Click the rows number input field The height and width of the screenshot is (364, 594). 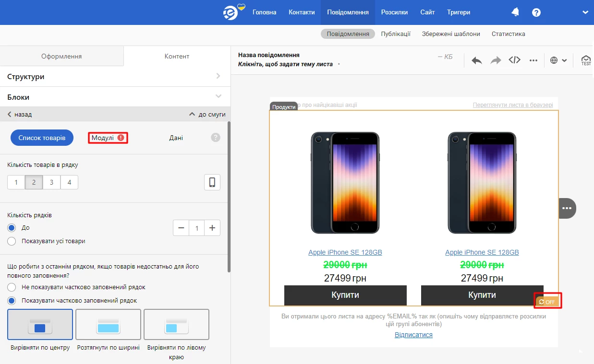coord(197,228)
